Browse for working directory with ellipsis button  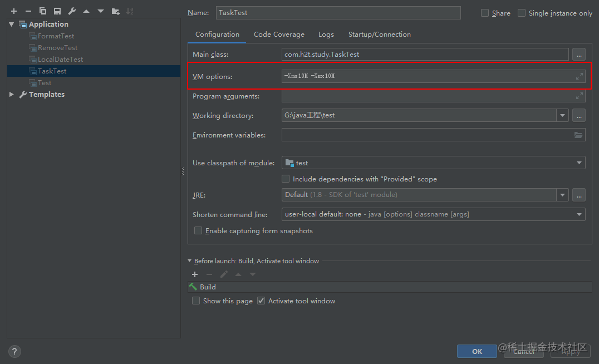tap(579, 115)
